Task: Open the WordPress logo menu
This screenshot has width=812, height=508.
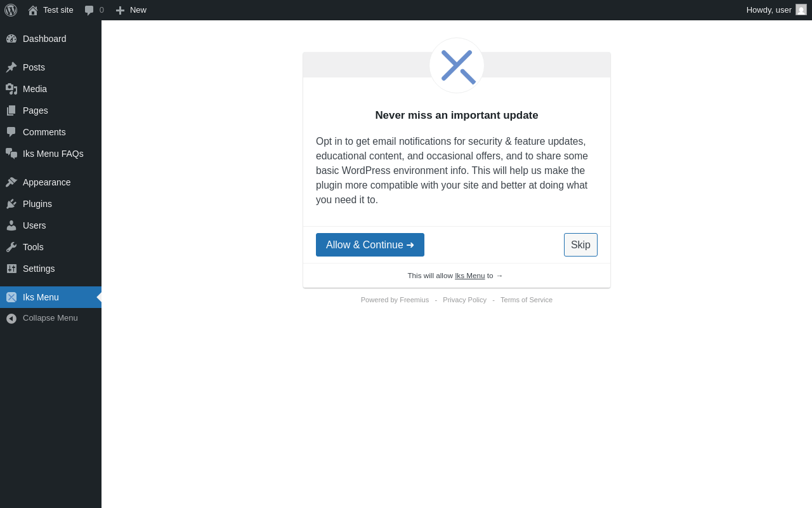Action: click(11, 10)
